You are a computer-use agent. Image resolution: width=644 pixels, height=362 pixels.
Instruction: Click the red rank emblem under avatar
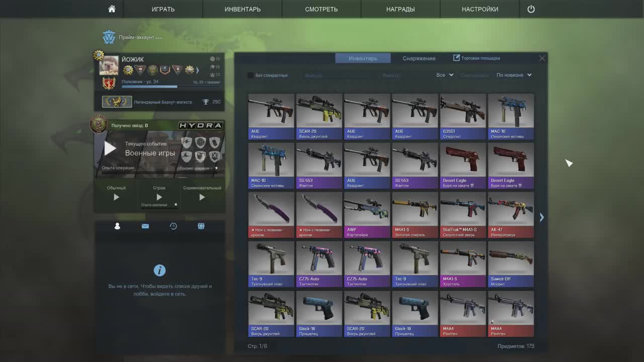[108, 83]
